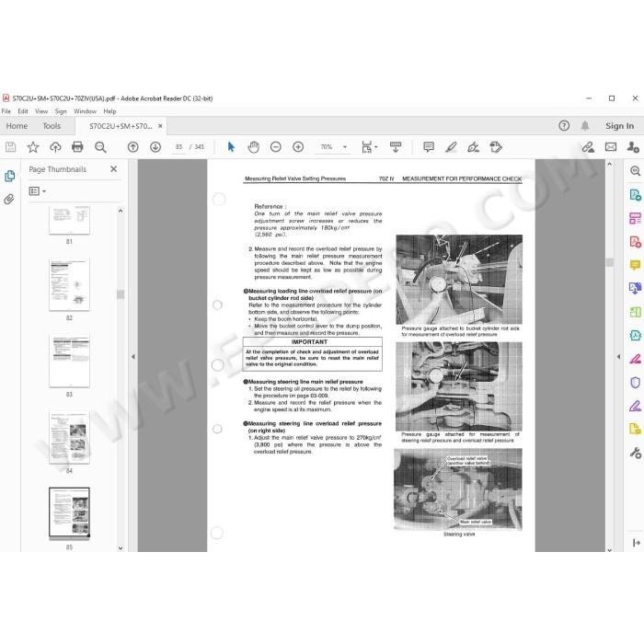Open Export PDF tool in right pane
Image resolution: width=644 pixels, height=644 pixels.
tap(635, 195)
